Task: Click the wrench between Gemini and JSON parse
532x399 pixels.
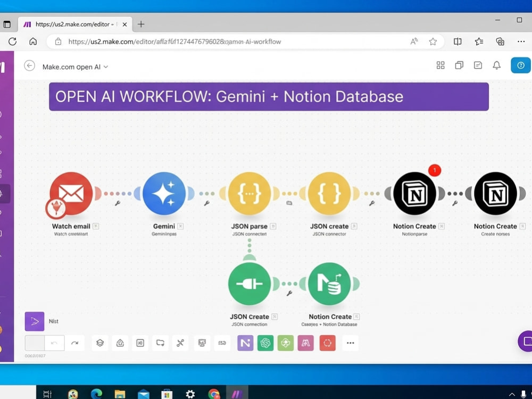Action: 206,203
